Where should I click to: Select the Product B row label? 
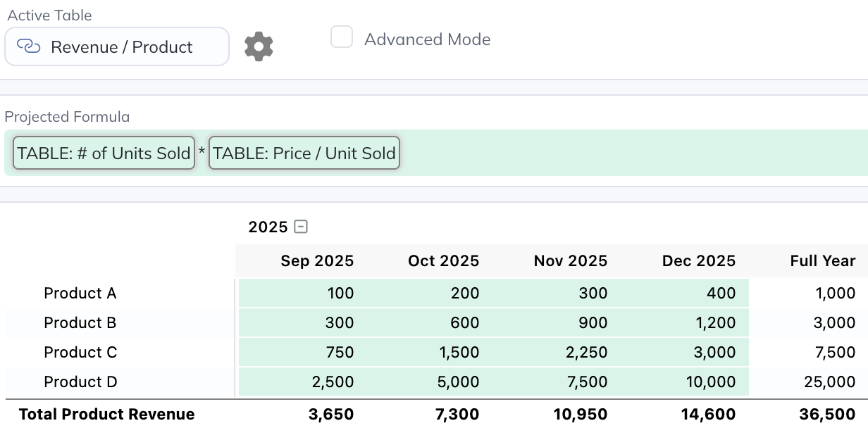[80, 323]
